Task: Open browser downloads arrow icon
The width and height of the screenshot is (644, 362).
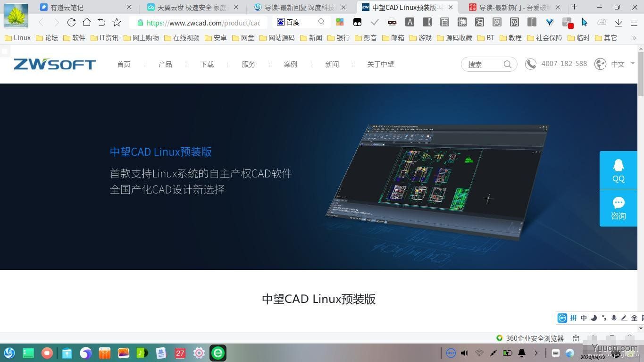Action: (619, 22)
